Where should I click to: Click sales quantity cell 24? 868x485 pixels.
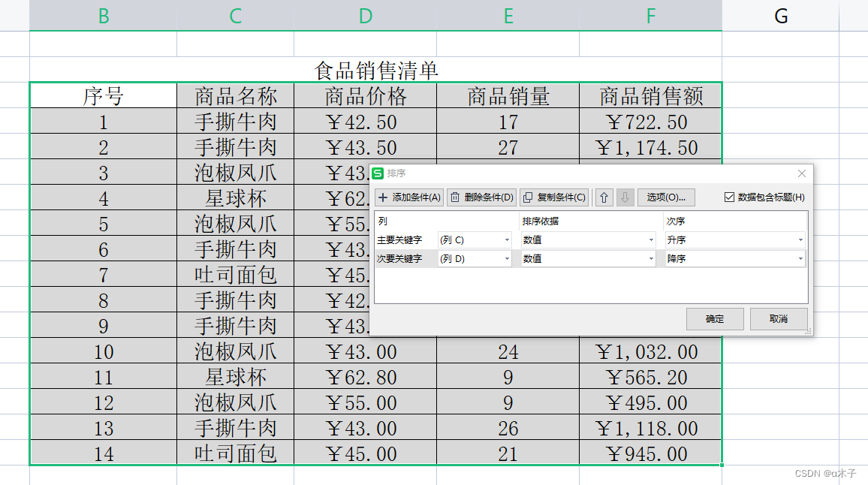point(508,351)
